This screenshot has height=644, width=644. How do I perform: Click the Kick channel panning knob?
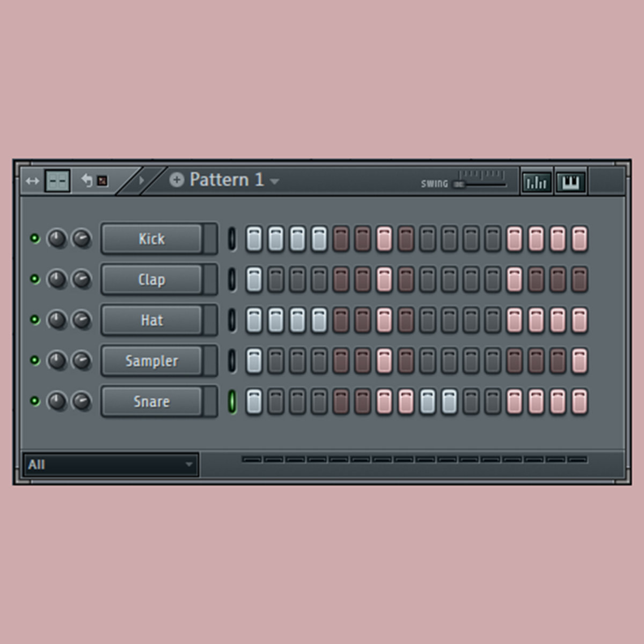click(57, 238)
